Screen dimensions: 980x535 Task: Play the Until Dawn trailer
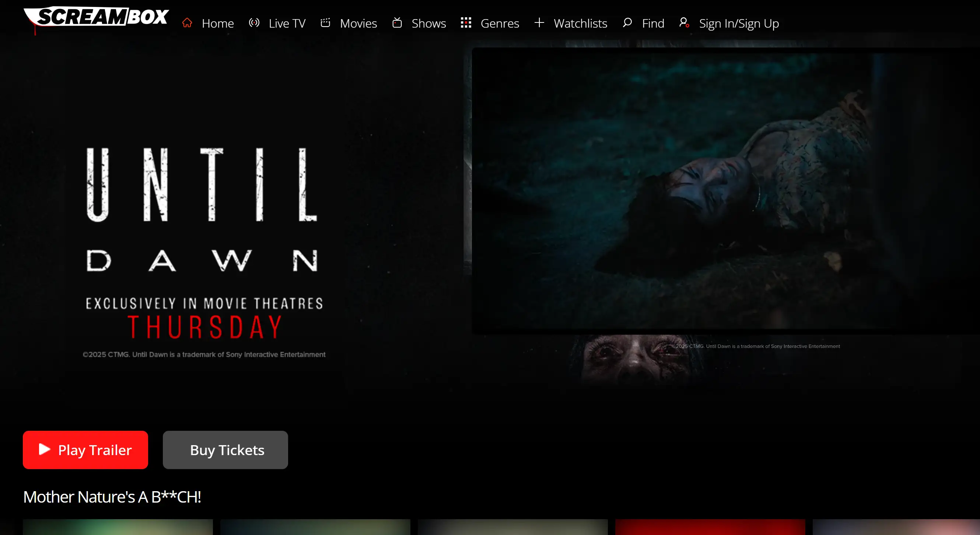85,450
